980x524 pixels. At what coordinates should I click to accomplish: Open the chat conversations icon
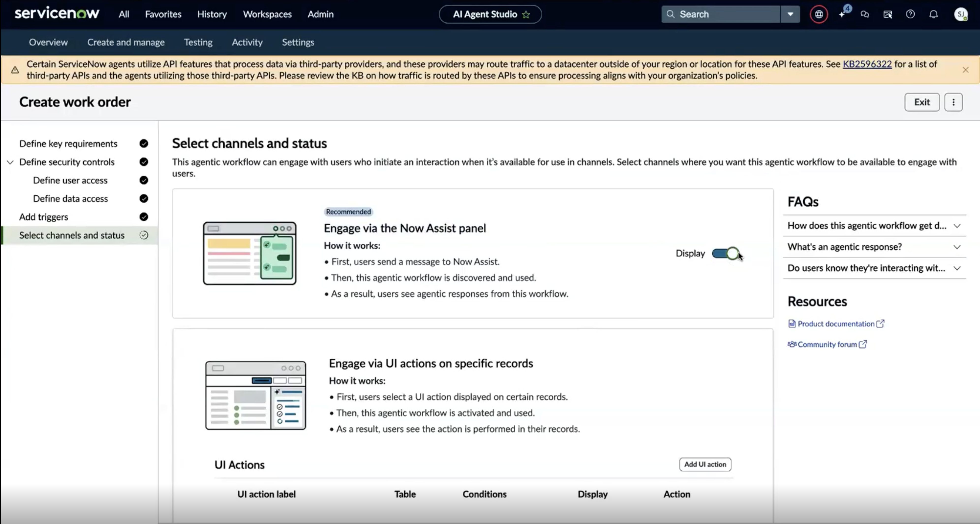pyautogui.click(x=865, y=14)
